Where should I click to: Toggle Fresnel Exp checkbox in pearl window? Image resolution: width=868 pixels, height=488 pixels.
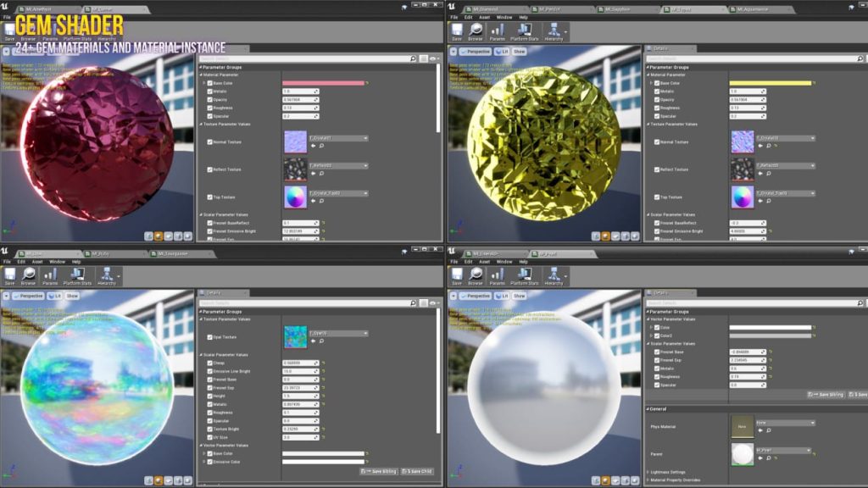[x=657, y=360]
